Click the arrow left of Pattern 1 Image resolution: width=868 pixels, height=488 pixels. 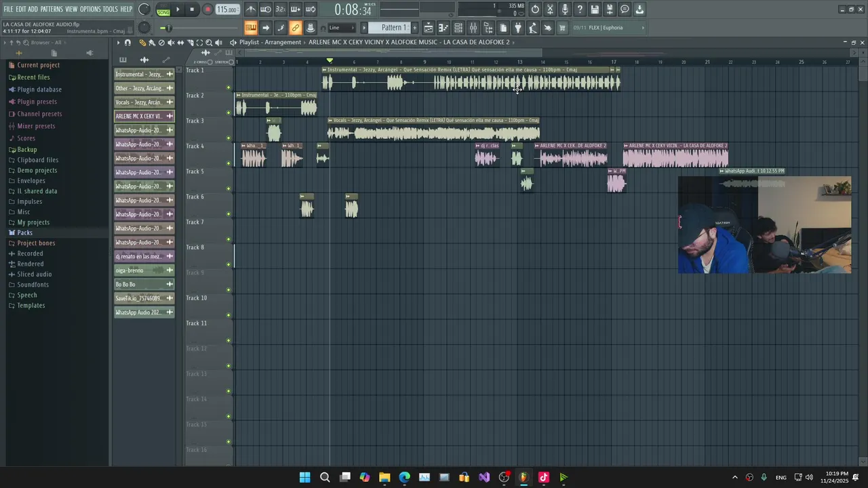(363, 28)
